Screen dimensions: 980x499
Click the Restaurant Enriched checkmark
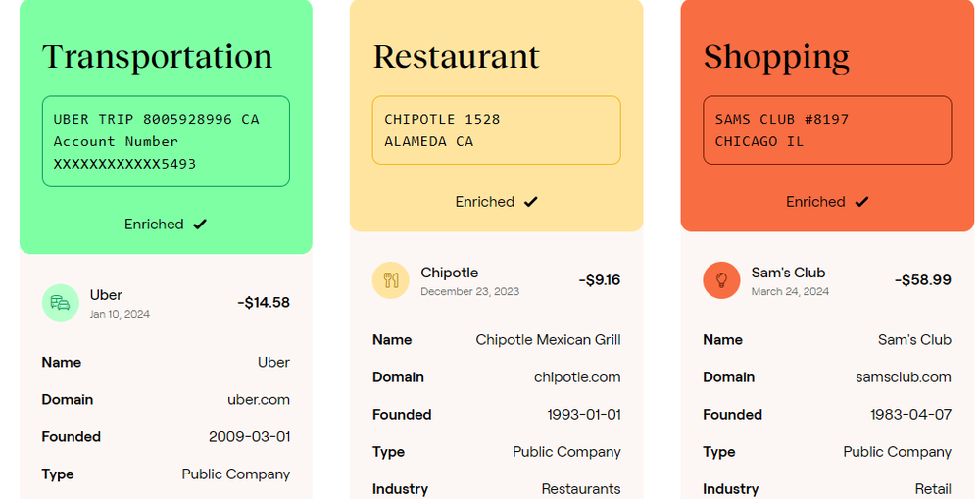pyautogui.click(x=530, y=201)
